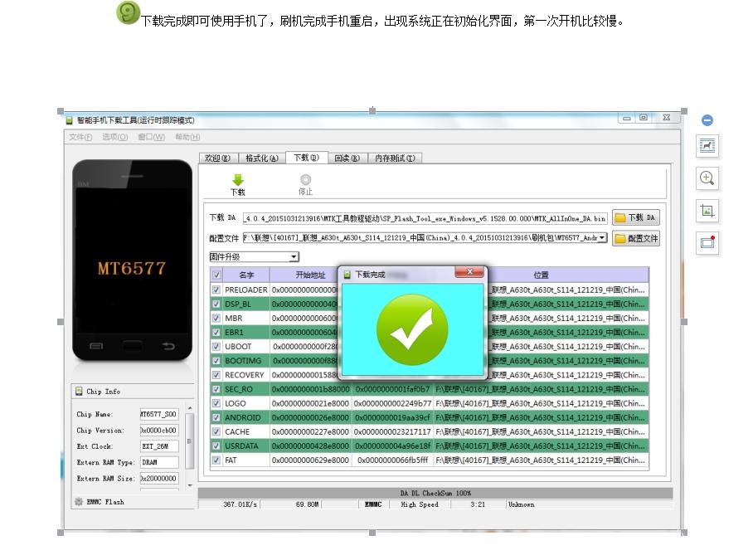Uncheck the ANDROID partition checkbox

click(216, 417)
